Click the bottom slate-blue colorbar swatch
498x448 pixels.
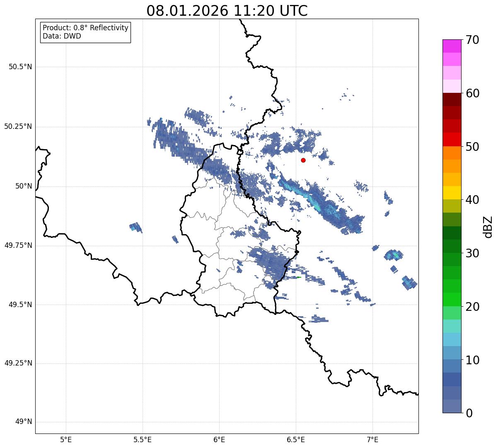[x=452, y=406]
